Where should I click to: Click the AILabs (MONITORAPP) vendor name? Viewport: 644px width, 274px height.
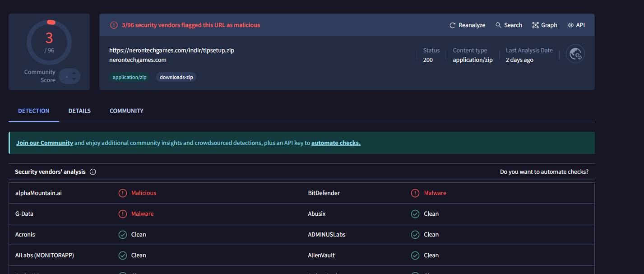pos(45,255)
